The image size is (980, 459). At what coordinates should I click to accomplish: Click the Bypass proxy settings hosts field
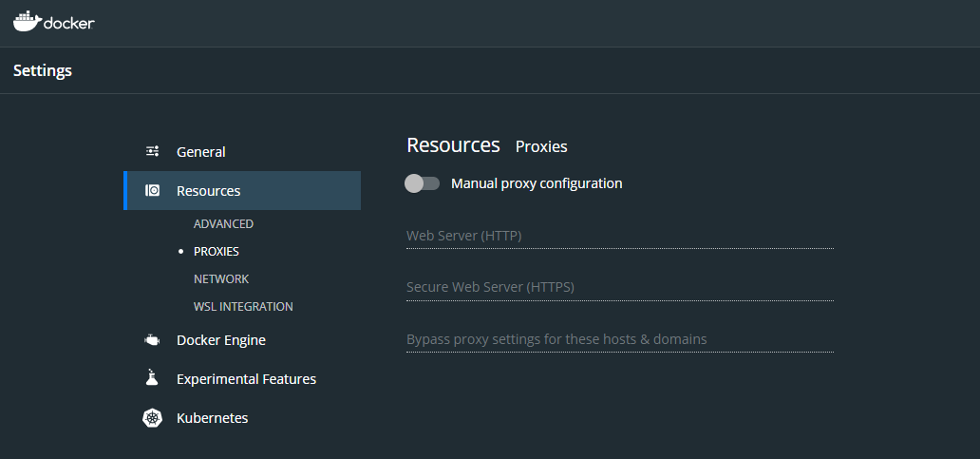[620, 339]
